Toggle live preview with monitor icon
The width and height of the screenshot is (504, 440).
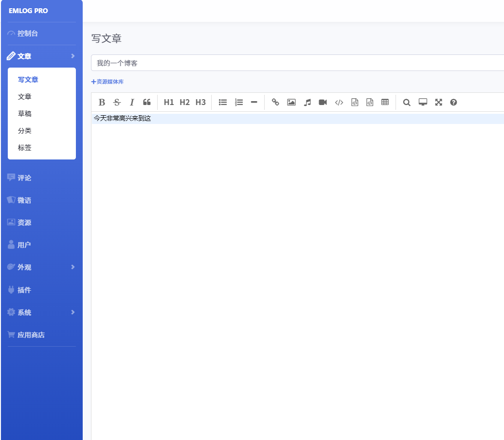[423, 102]
